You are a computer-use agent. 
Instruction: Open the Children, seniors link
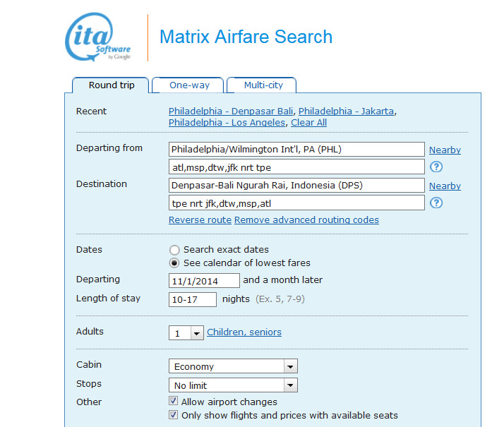click(x=244, y=332)
